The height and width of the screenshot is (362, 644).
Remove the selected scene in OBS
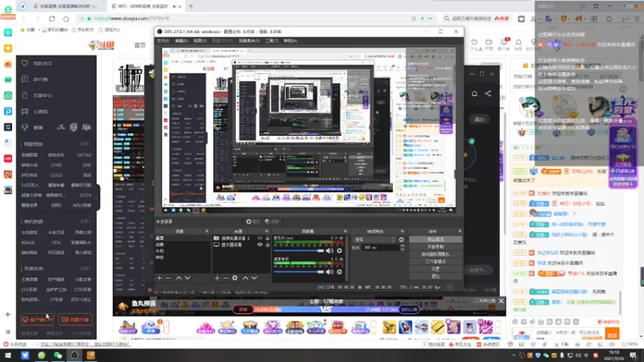[x=168, y=278]
